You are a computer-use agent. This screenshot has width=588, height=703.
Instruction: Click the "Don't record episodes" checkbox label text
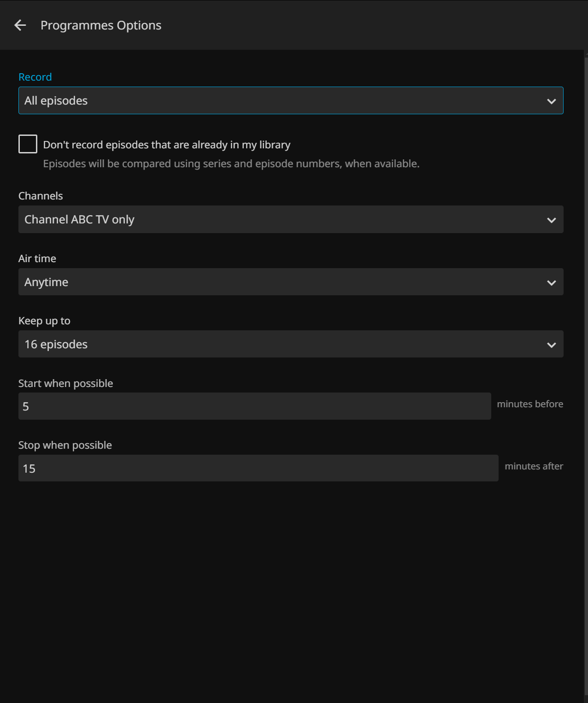(166, 145)
